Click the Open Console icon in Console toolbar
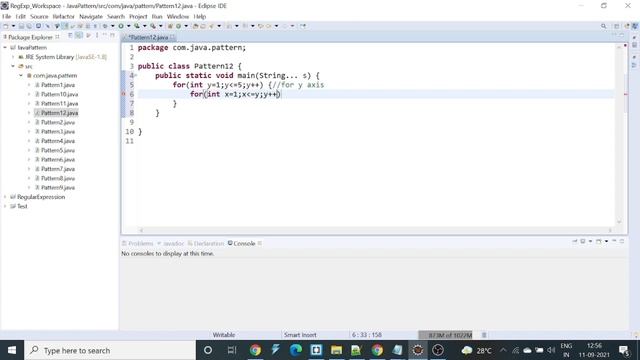Viewport: 640px width, 360px height. (599, 242)
